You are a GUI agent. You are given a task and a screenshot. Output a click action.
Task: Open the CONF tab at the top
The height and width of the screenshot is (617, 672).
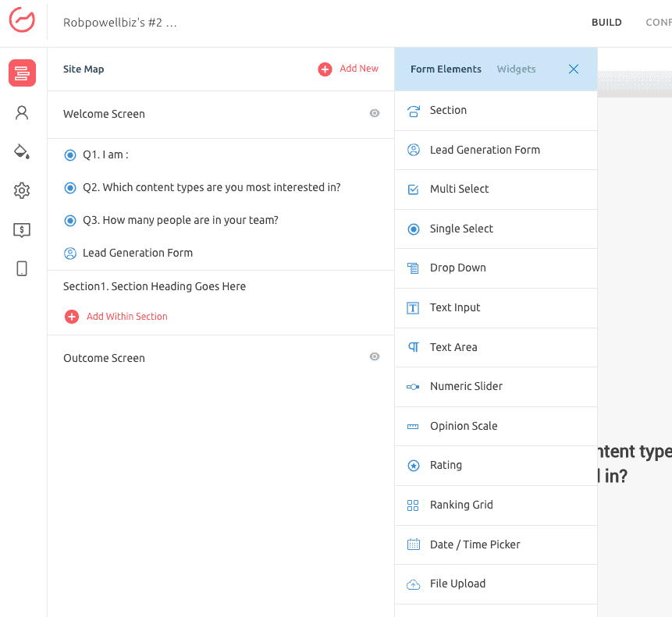659,23
